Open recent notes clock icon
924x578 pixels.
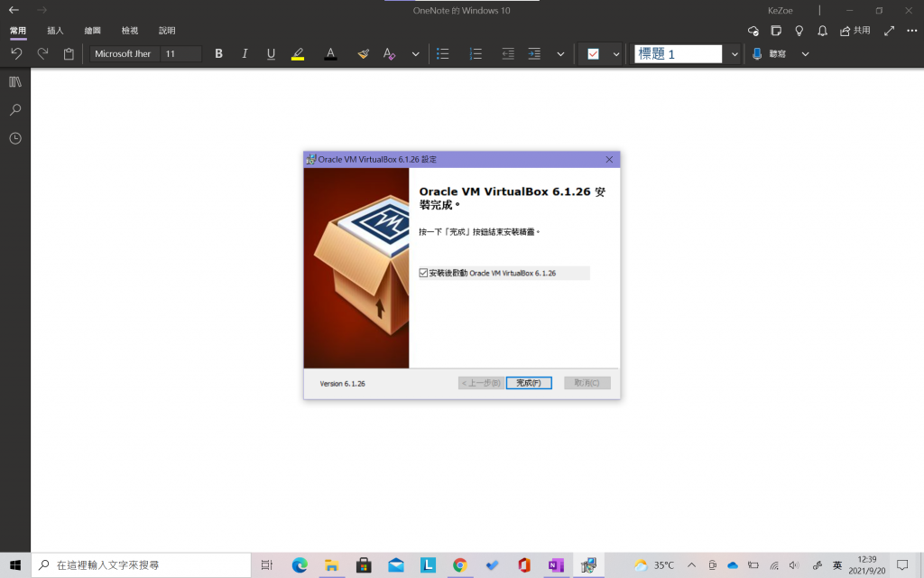tap(15, 138)
